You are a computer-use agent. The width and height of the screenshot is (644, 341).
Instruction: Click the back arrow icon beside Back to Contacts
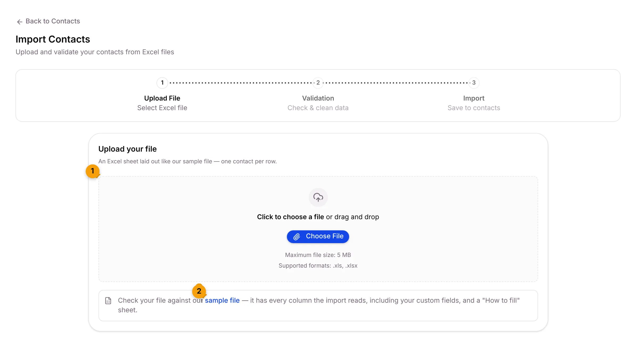point(19,22)
